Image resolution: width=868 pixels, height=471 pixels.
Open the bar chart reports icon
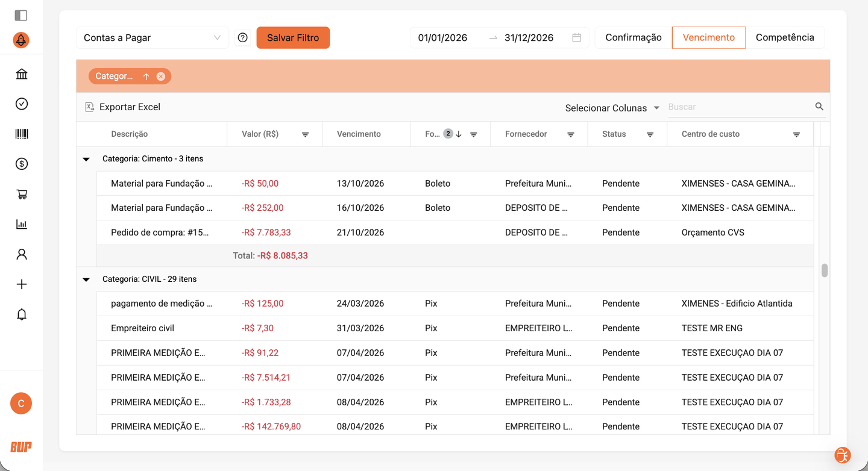pyautogui.click(x=22, y=224)
